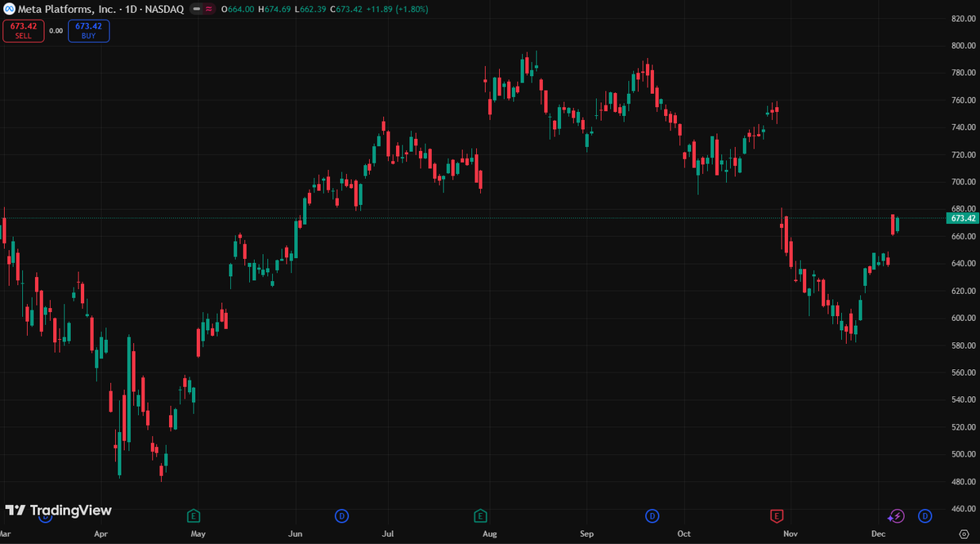
Task: Click the Dec label on time axis
Action: [879, 533]
